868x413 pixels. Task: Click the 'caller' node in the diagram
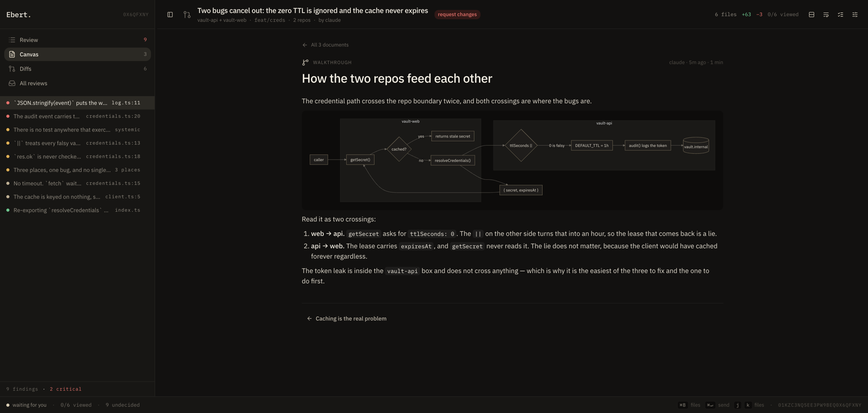tap(319, 160)
